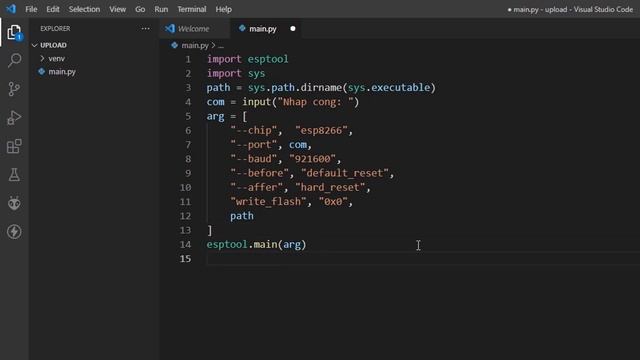Click the "hard_reset" string
The width and height of the screenshot is (640, 360).
tap(330, 187)
